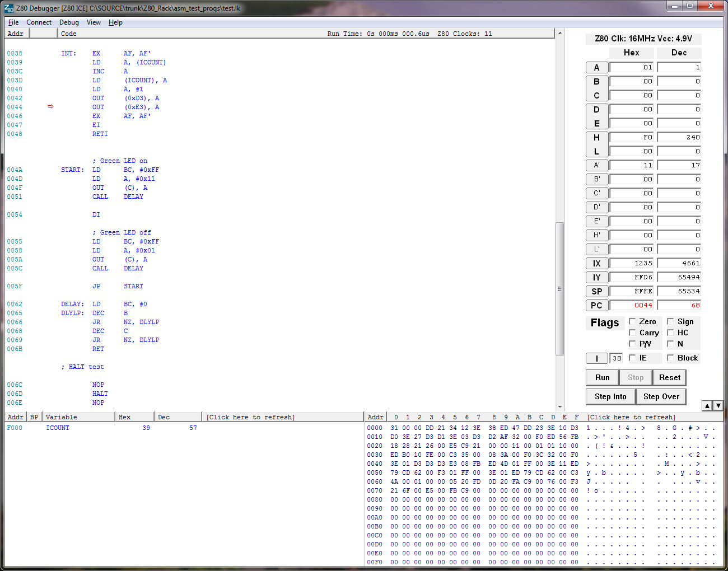Viewport: 728px width, 571px height.
Task: Toggle the Zero flag checkbox
Action: point(632,321)
